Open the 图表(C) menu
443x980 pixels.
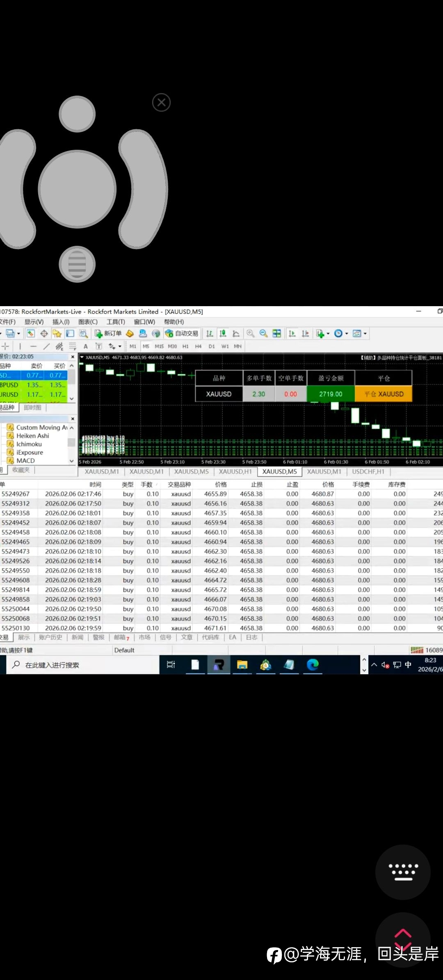pyautogui.click(x=88, y=322)
